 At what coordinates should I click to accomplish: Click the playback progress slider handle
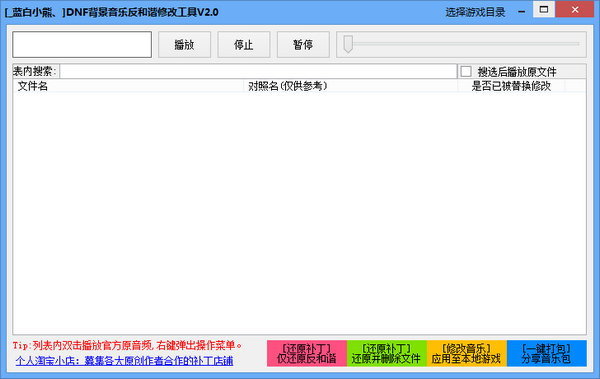348,44
